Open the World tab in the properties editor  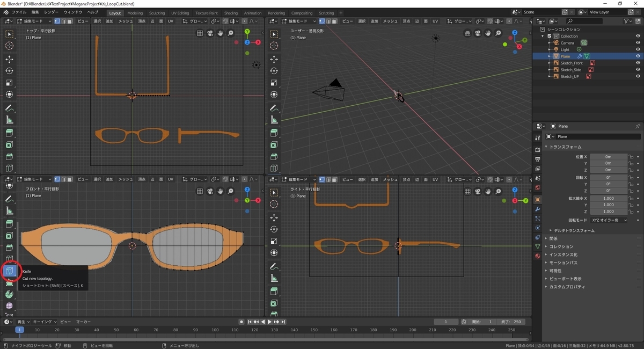[537, 188]
